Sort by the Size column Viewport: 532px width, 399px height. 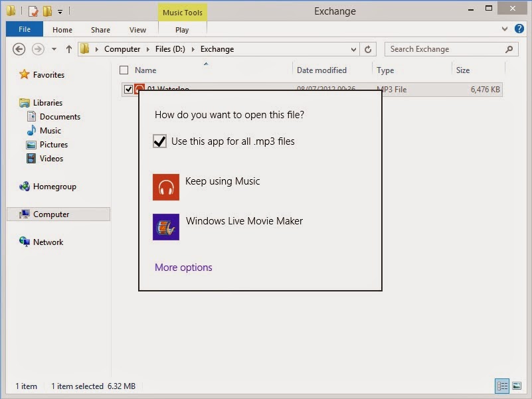tap(463, 70)
